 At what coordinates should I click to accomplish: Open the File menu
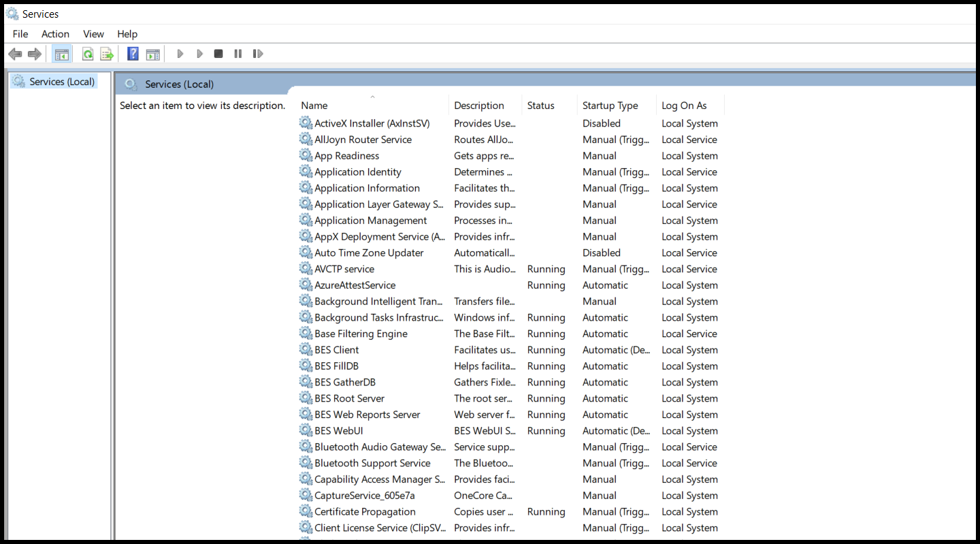tap(20, 34)
